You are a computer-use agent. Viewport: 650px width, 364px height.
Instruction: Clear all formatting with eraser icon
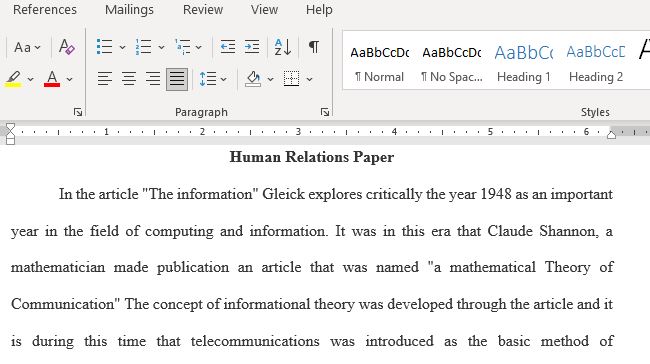tap(67, 47)
